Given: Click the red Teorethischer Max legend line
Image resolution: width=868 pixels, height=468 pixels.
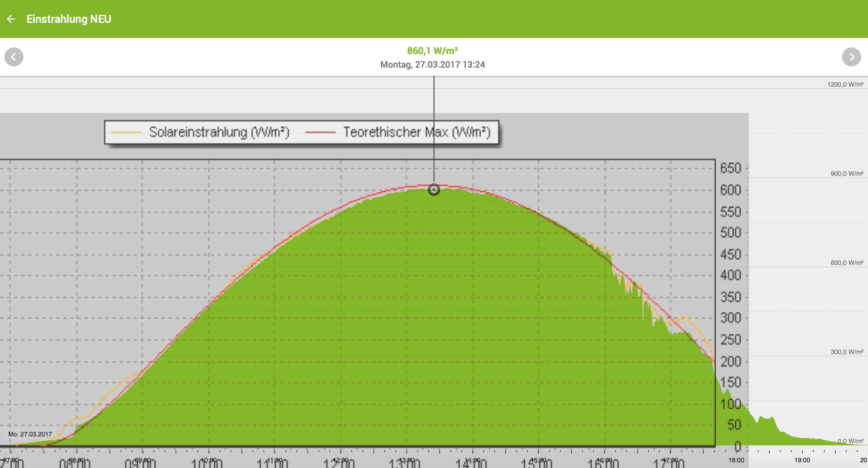Looking at the screenshot, I should (x=320, y=132).
